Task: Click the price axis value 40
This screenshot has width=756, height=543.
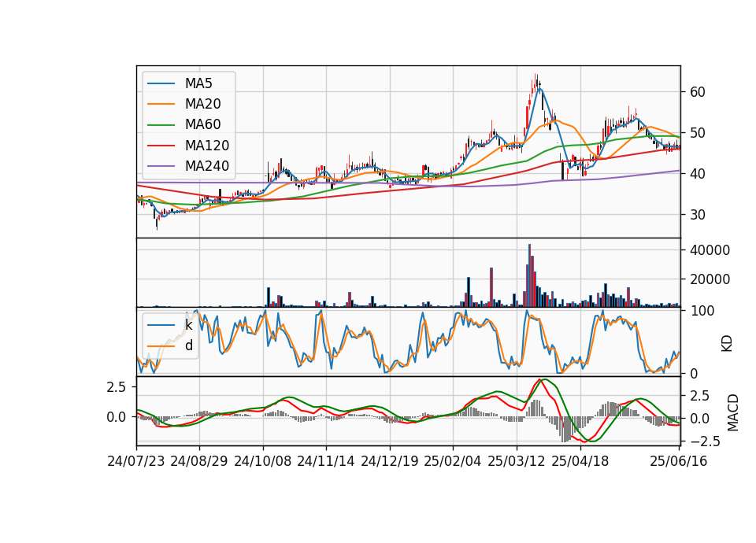Action: [698, 174]
